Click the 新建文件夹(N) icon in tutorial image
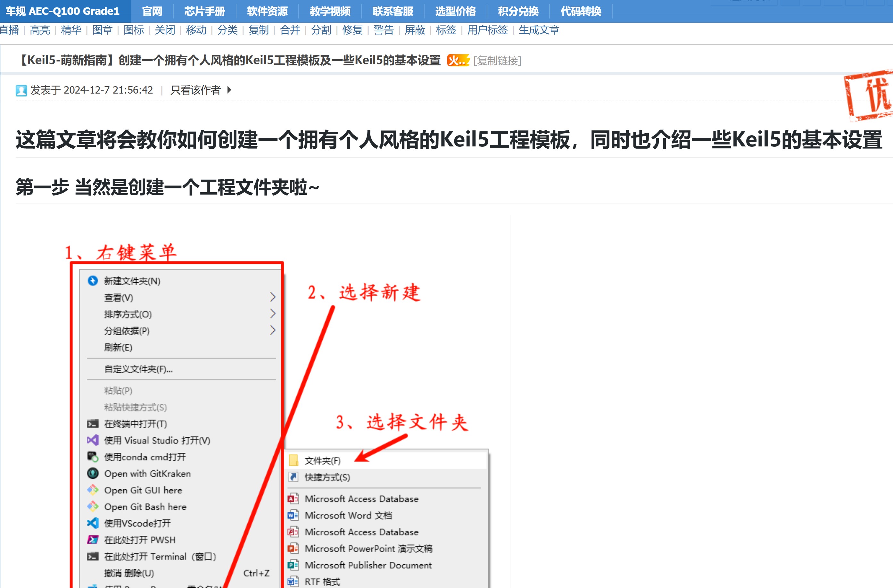 93,281
